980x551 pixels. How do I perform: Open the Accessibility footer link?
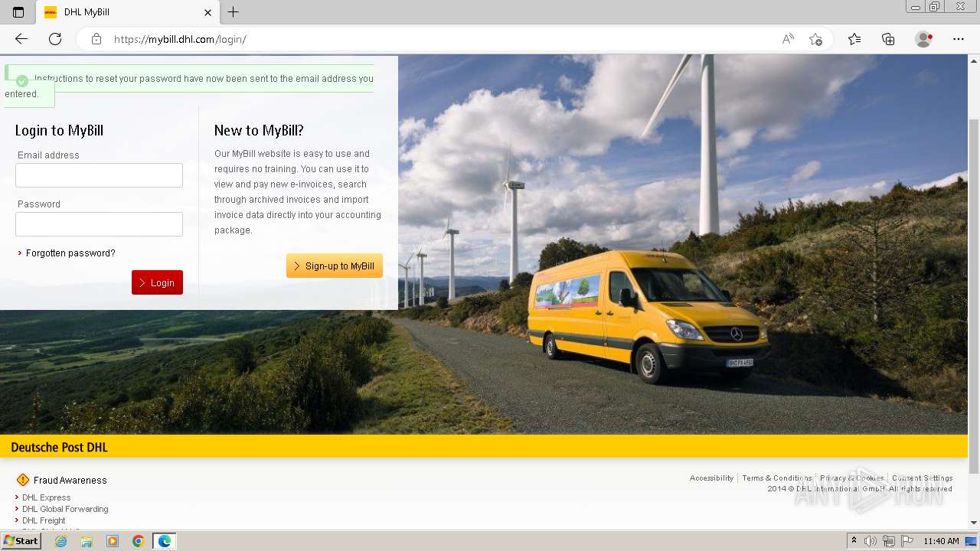(711, 478)
